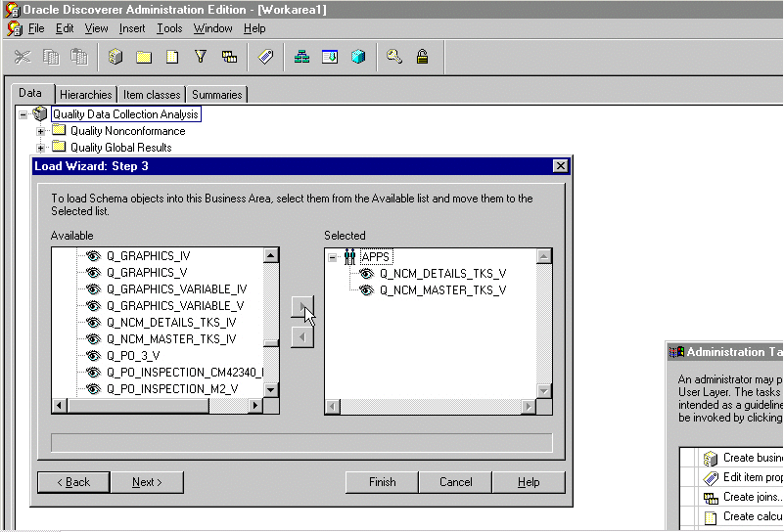Collapse the APPS node in Selected list
784x532 pixels.
click(x=333, y=258)
